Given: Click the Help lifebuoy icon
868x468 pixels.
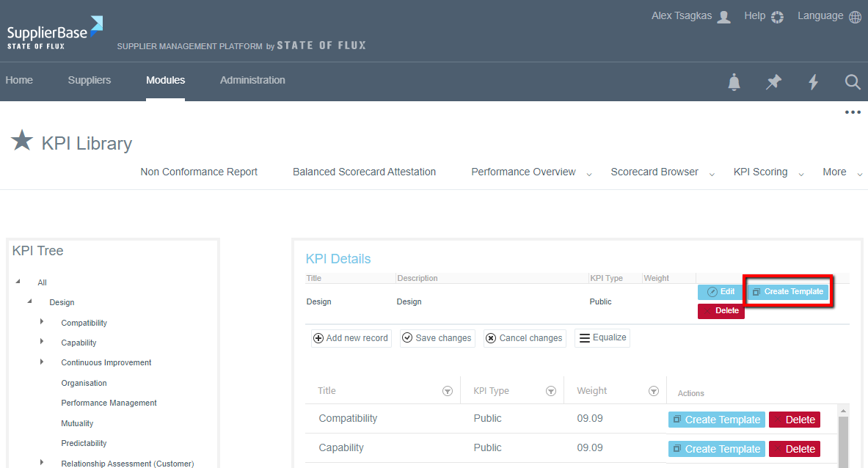Looking at the screenshot, I should [777, 17].
